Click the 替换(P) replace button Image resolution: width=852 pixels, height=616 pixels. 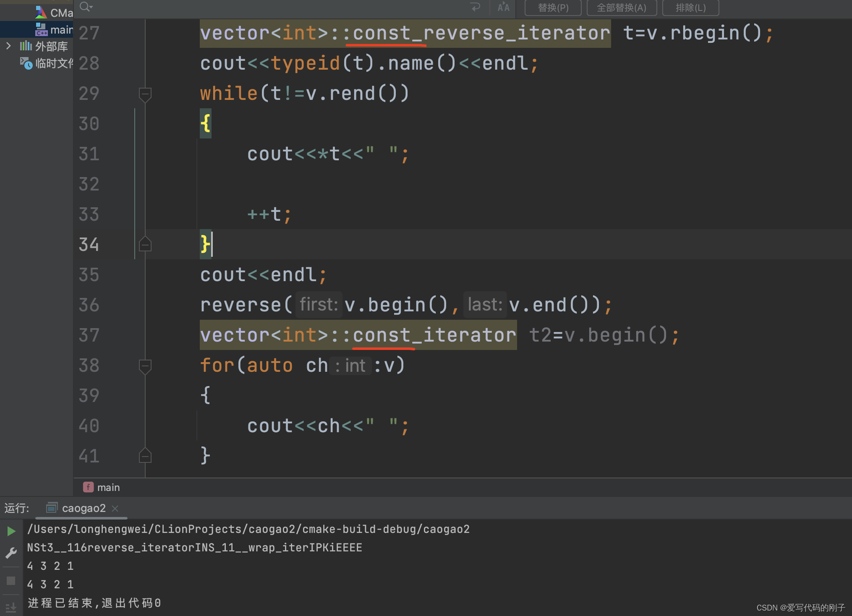tap(553, 8)
